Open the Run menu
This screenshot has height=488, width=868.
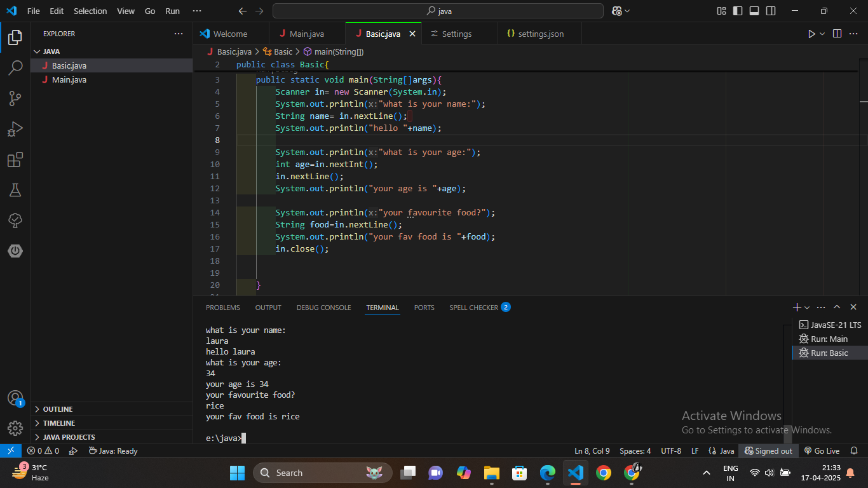pyautogui.click(x=172, y=11)
